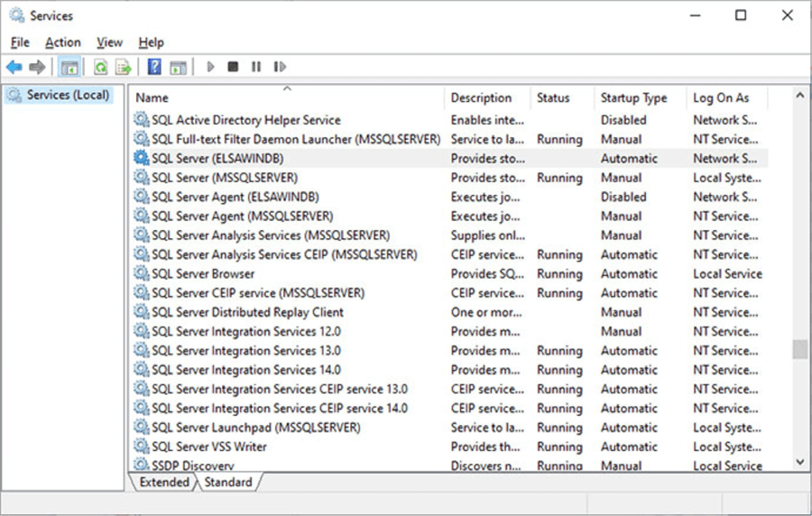Viewport: 812px width, 516px height.
Task: Click 'Discovers n...' description of SSDP Discovery
Action: pyautogui.click(x=485, y=465)
